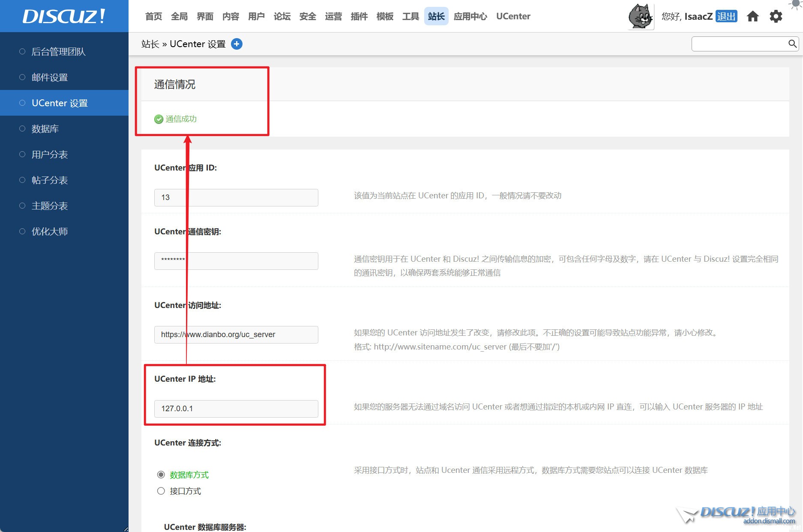Click the search magnifier icon
803x532 pixels.
click(x=792, y=44)
